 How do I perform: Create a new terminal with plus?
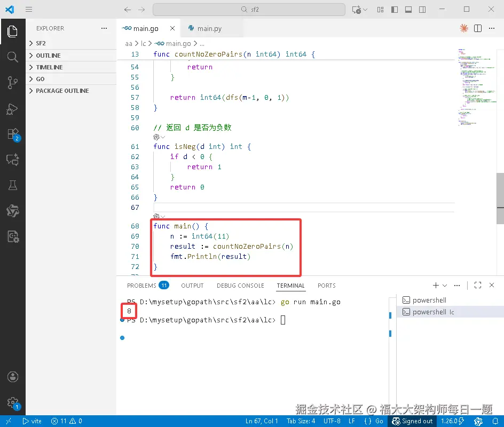click(436, 286)
